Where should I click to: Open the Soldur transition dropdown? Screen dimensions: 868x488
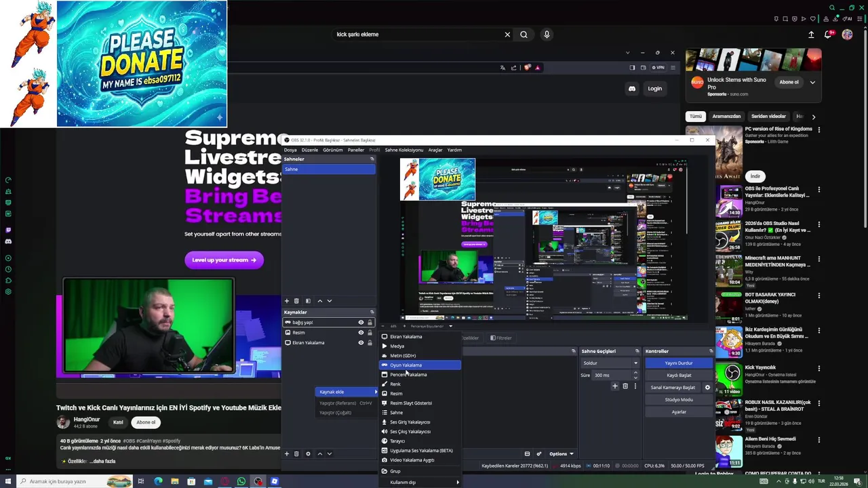pos(610,363)
